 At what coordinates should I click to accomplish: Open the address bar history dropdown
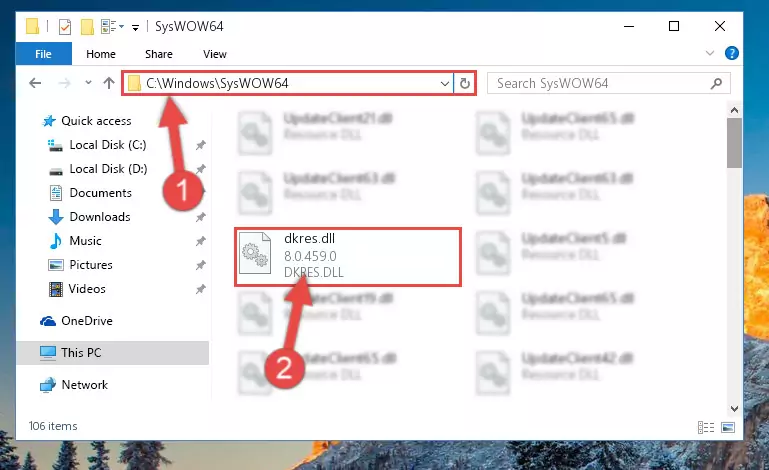click(444, 83)
